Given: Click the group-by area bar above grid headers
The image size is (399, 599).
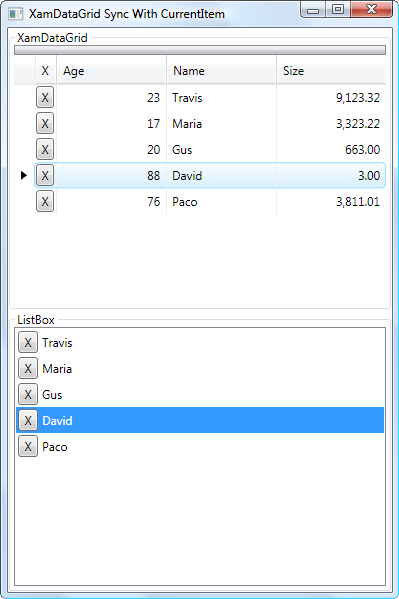Looking at the screenshot, I should click(x=200, y=50).
